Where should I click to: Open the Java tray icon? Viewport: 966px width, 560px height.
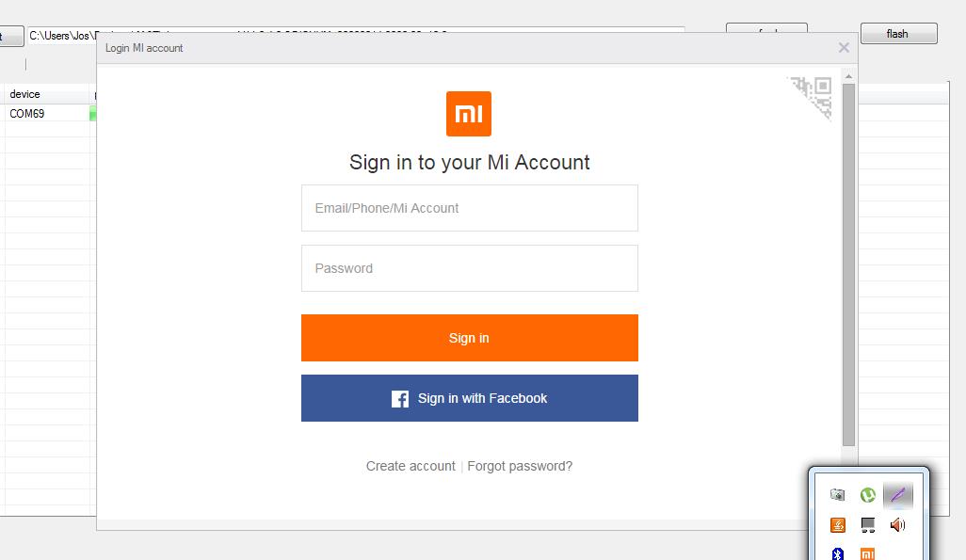pos(837,525)
